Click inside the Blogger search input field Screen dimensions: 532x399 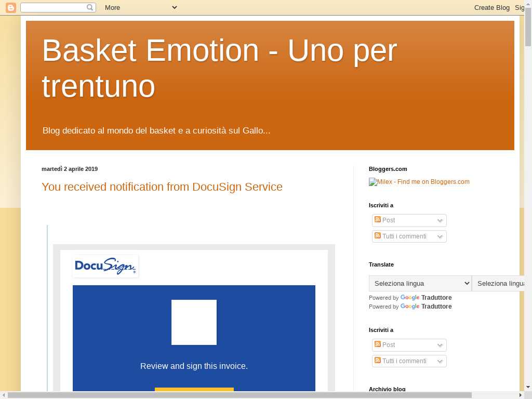[54, 7]
